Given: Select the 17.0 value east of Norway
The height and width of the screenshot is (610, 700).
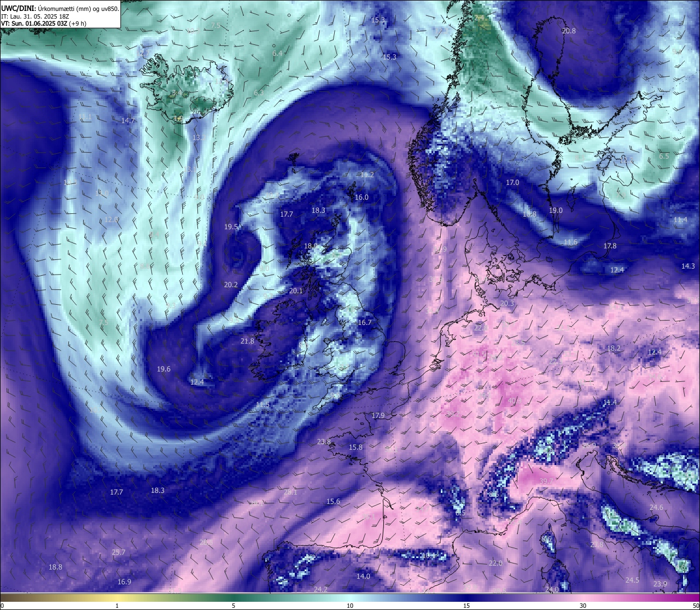Looking at the screenshot, I should point(512,183).
